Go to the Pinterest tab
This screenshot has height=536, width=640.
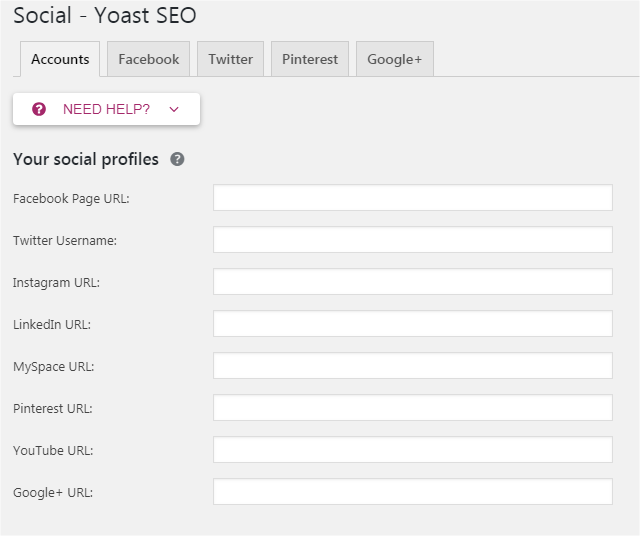[x=310, y=59]
